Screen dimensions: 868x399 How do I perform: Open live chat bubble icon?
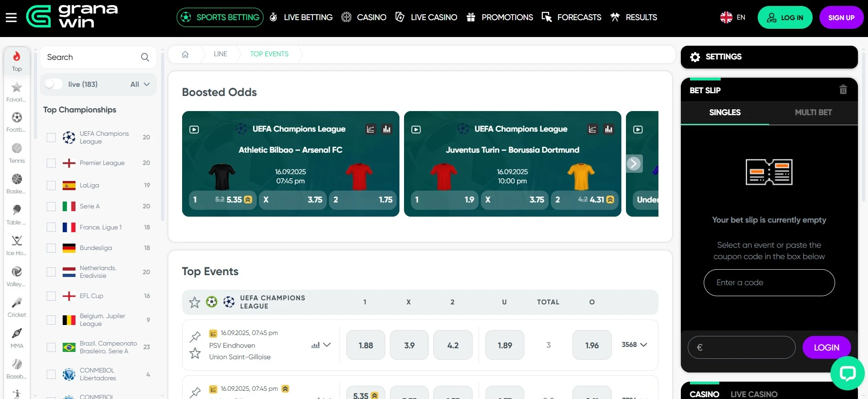[847, 373]
